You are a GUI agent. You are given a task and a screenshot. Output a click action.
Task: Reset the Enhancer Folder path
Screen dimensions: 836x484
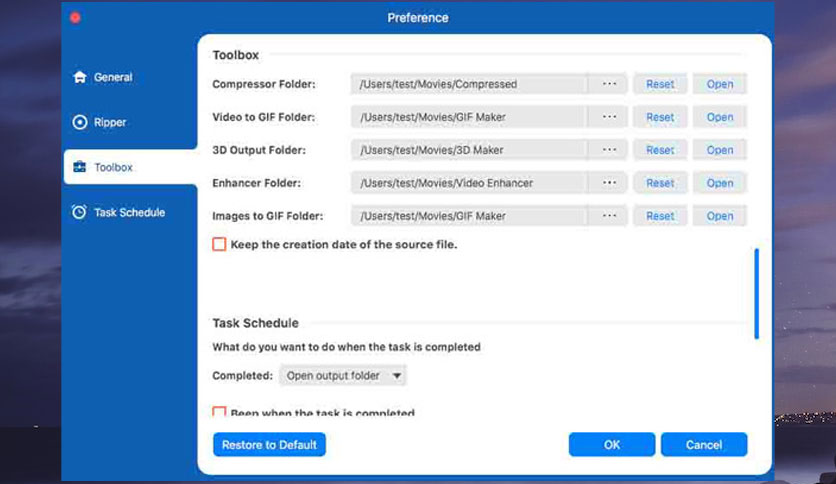point(660,183)
